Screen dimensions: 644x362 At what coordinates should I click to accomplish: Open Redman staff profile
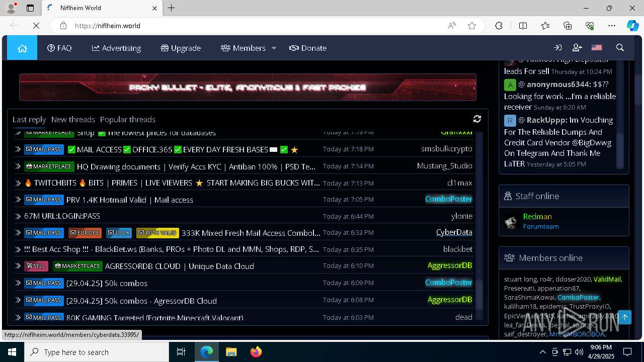click(x=537, y=216)
